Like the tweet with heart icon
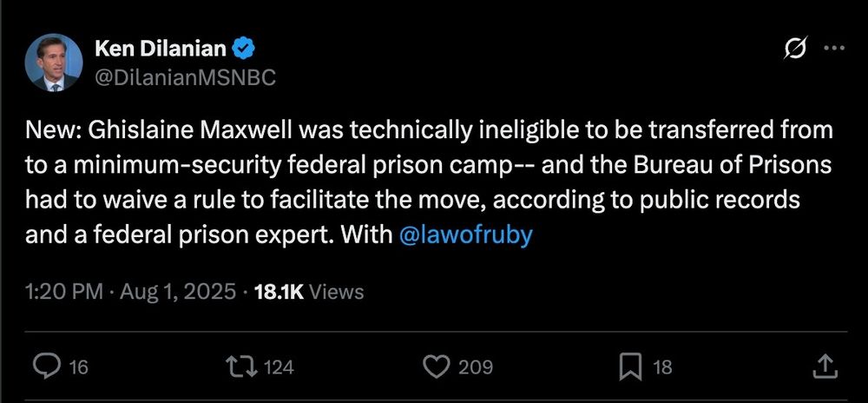 437,367
